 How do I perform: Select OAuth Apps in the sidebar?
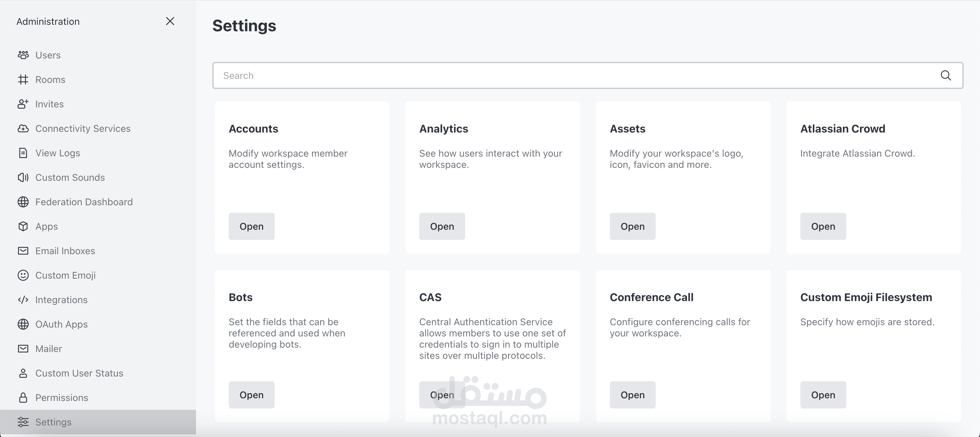[61, 324]
